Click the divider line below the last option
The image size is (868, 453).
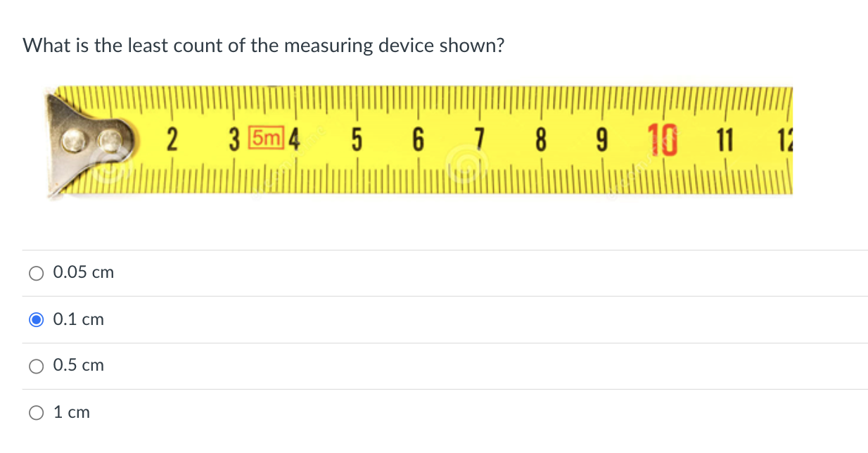[x=434, y=436]
